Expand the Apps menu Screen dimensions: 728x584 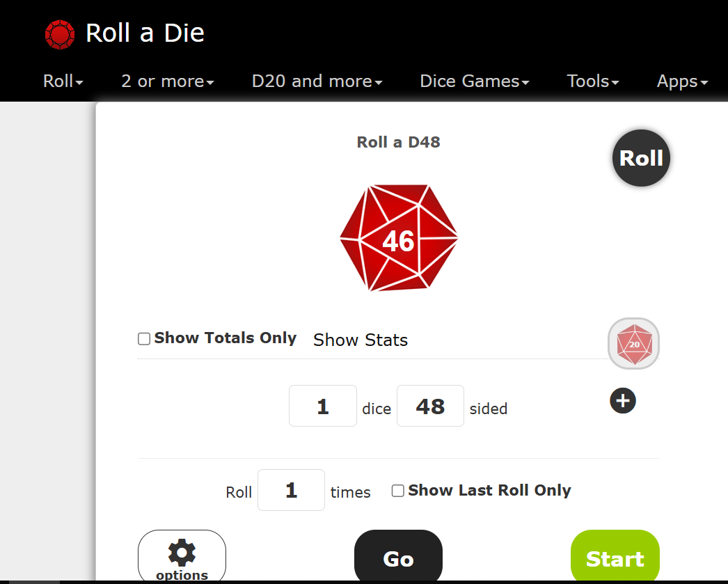(682, 81)
